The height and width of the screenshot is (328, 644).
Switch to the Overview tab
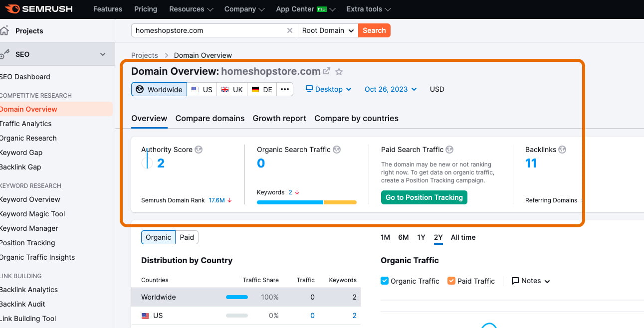[149, 118]
